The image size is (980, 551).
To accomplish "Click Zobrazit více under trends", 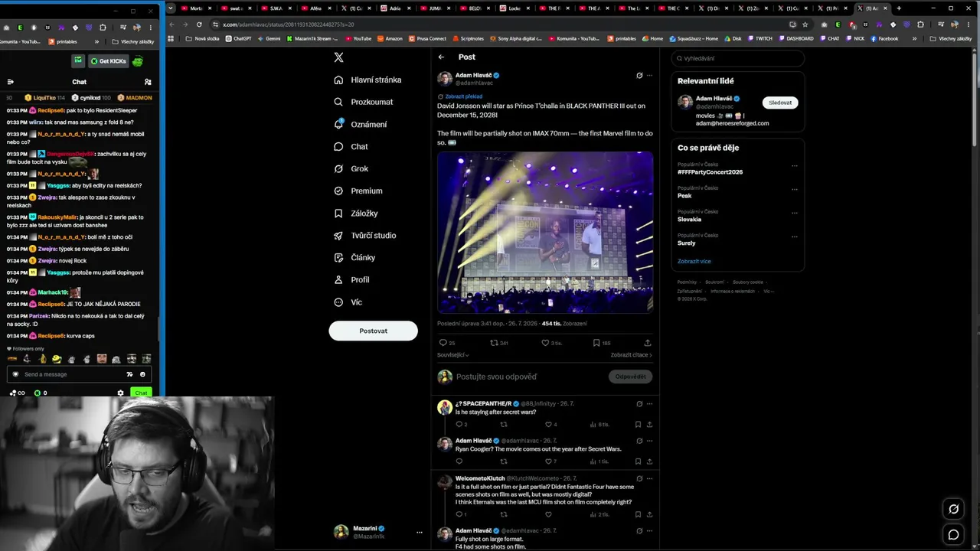I will pyautogui.click(x=694, y=262).
